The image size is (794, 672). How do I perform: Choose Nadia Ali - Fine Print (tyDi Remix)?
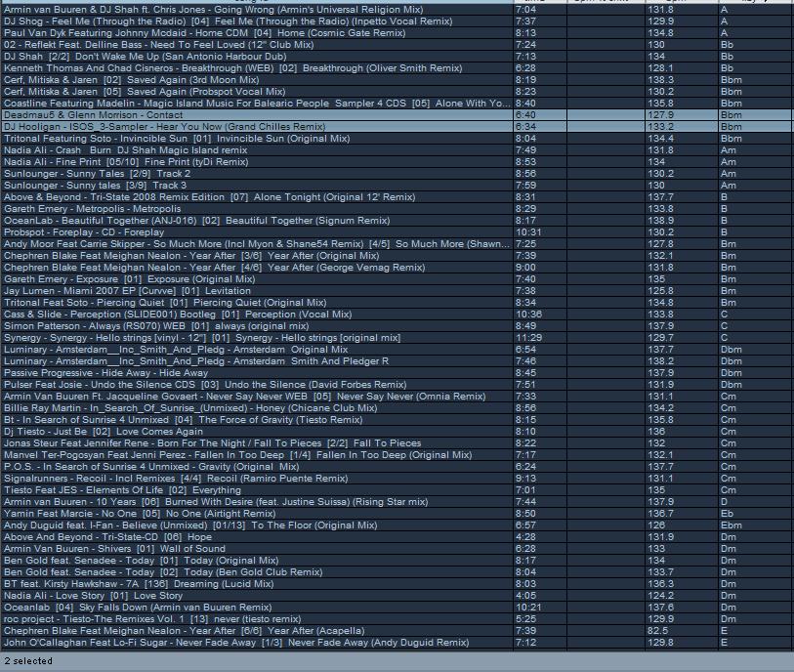click(397, 161)
